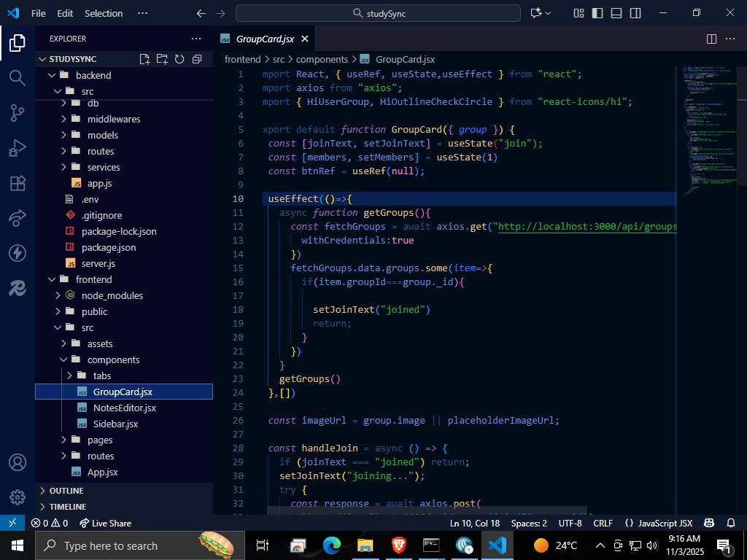Screen dimensions: 747x560
Task: Toggle the secondary side bar
Action: (635, 13)
